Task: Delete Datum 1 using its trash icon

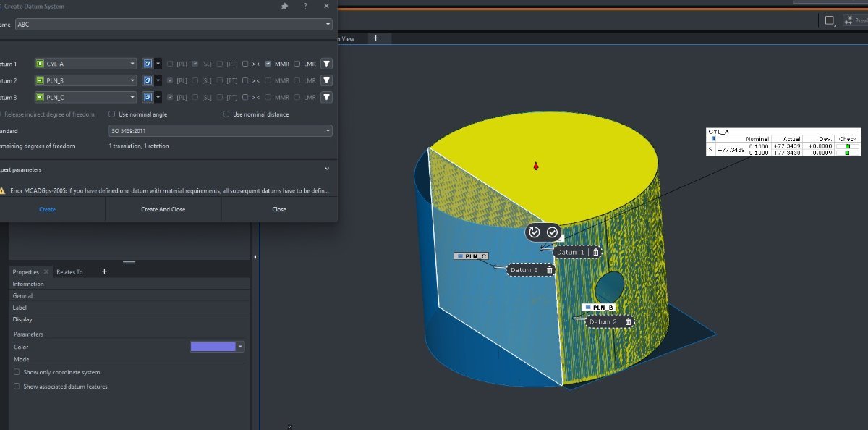Action: pos(595,252)
